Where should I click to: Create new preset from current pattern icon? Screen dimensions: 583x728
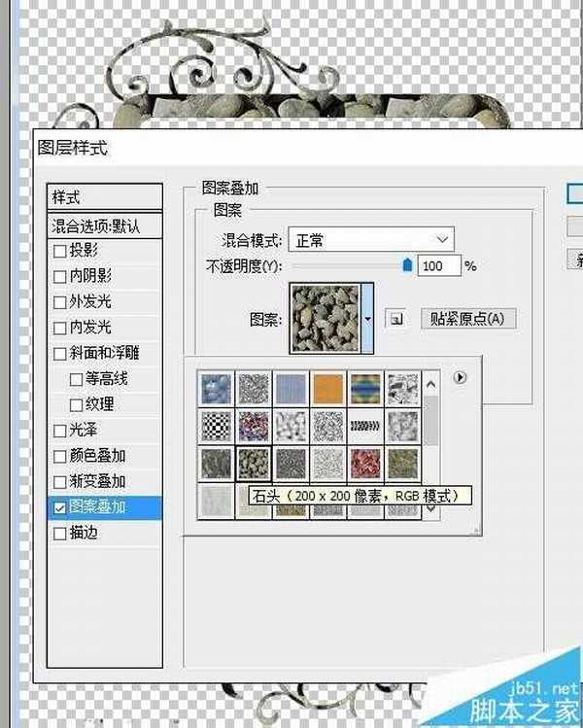[x=394, y=319]
